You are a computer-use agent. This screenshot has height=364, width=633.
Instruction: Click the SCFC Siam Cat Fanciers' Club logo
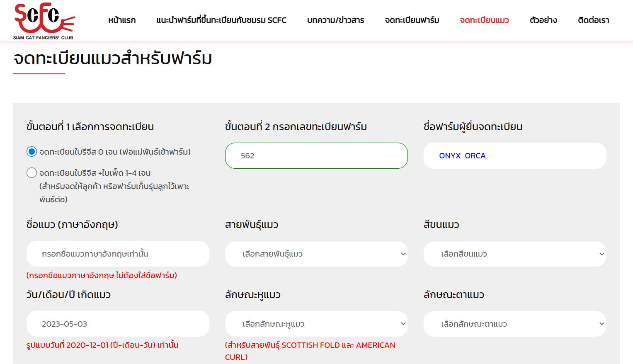pos(44,22)
